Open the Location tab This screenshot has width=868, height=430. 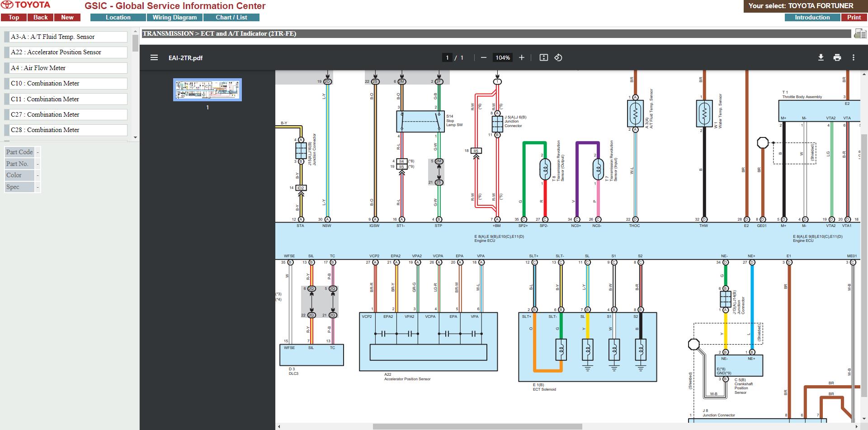118,17
